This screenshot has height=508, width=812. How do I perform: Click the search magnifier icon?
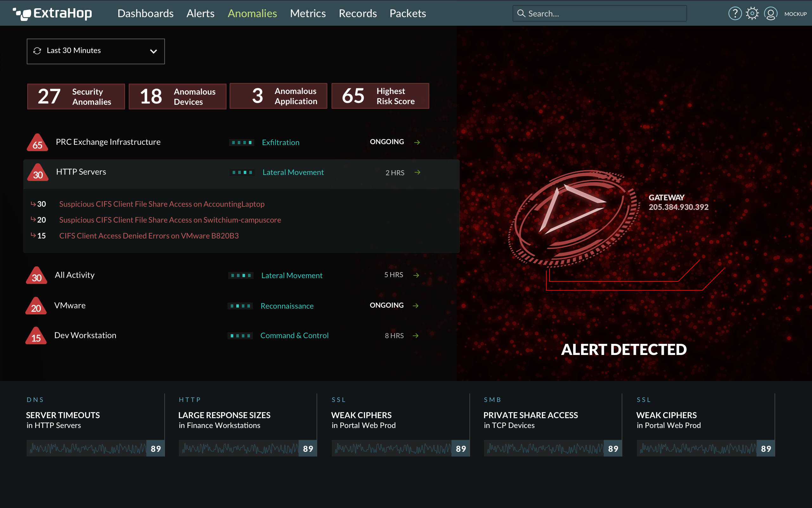coord(521,13)
